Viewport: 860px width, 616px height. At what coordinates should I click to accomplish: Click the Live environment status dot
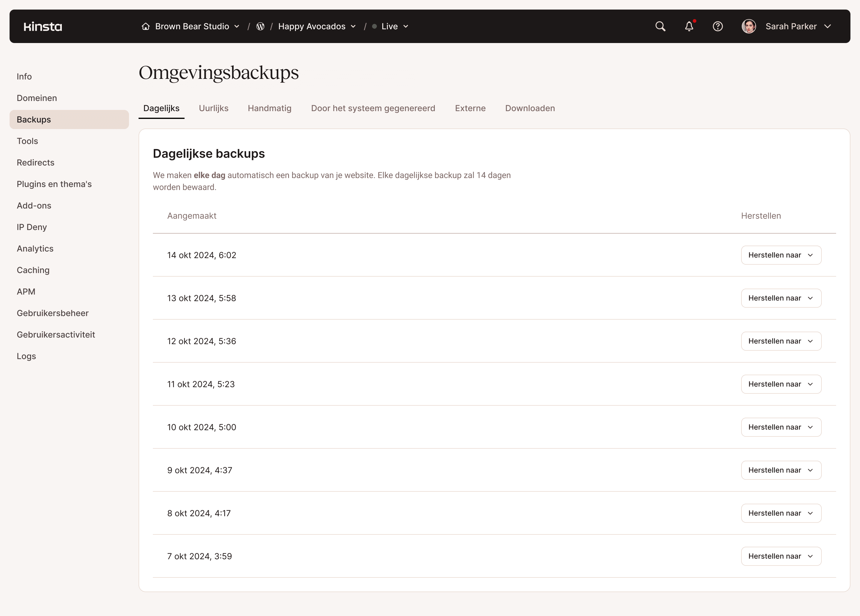(x=374, y=26)
